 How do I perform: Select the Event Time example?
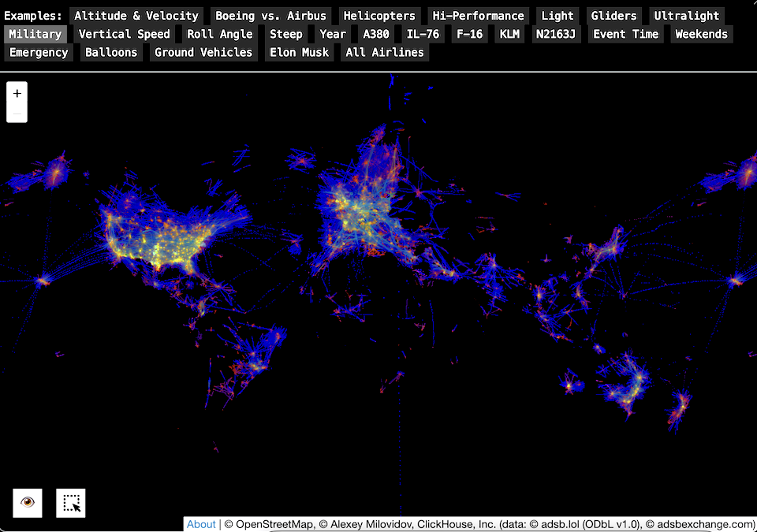625,34
